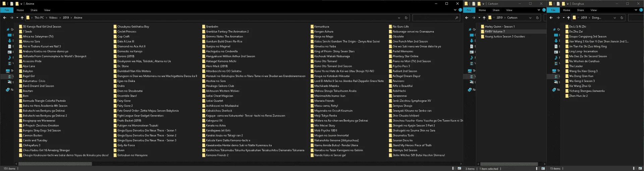Select Fruits Basket (2019) folder

click(x=127, y=121)
